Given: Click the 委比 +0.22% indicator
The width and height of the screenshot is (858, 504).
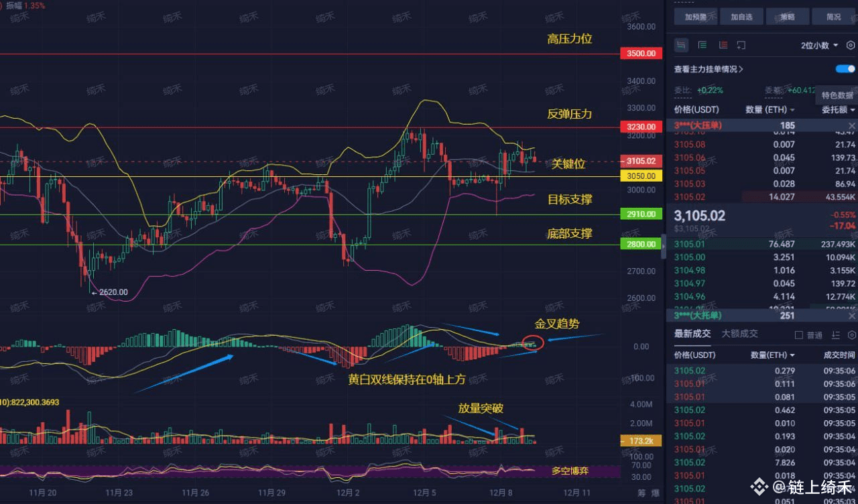Looking at the screenshot, I should [x=698, y=90].
